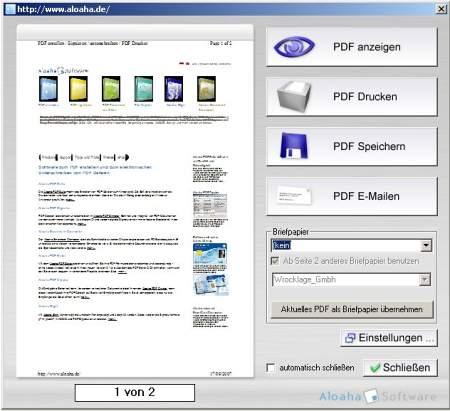
Task: Click the Aloaha Software logo
Action: [x=378, y=396]
